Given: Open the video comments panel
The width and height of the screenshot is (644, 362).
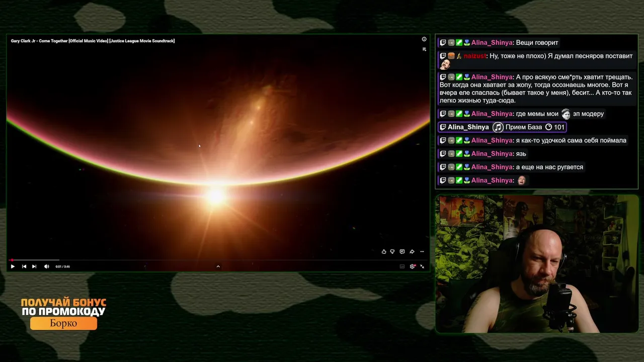Looking at the screenshot, I should [x=402, y=251].
